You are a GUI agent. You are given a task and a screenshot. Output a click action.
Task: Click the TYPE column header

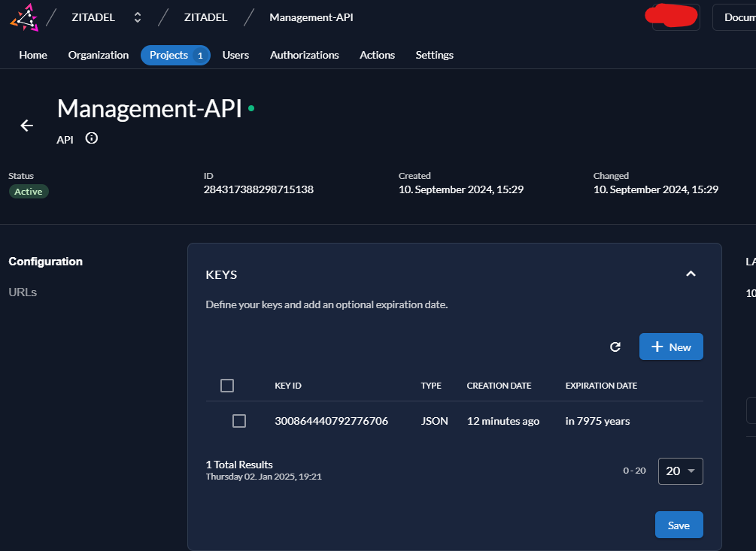[431, 386]
